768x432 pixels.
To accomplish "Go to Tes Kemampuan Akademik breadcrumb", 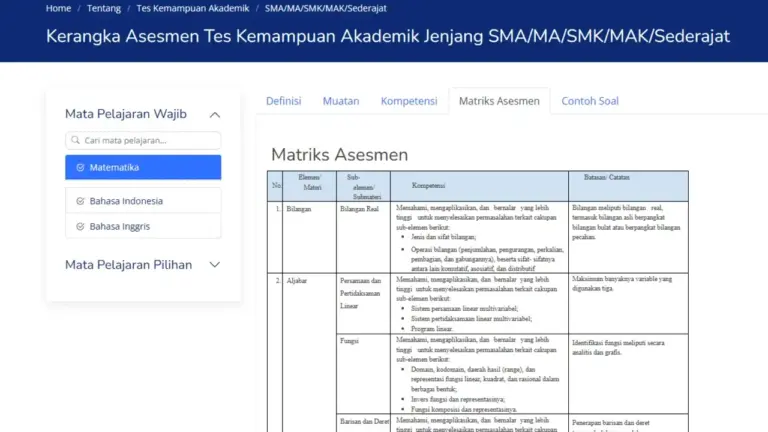I will coord(192,8).
